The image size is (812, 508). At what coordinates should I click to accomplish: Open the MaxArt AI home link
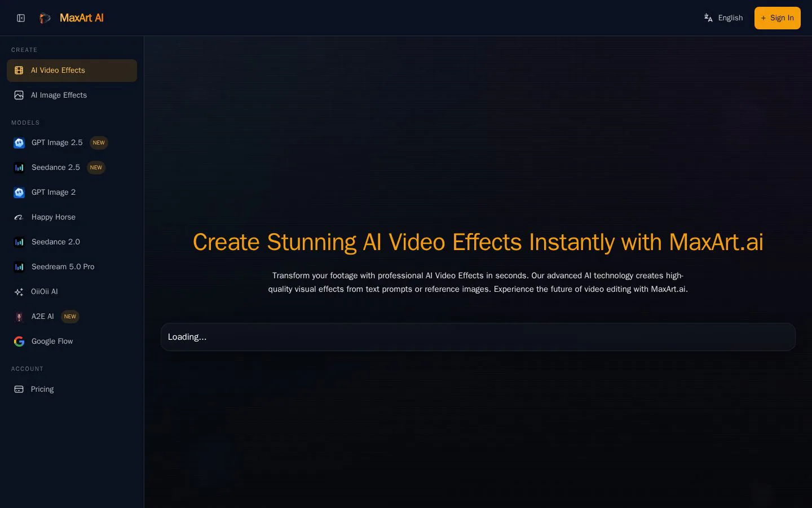[x=81, y=18]
